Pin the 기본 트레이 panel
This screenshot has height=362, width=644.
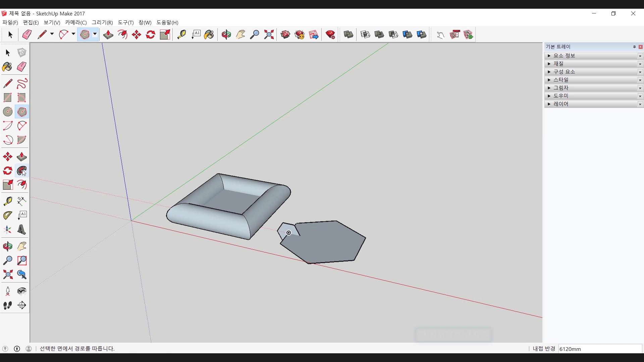click(x=634, y=47)
